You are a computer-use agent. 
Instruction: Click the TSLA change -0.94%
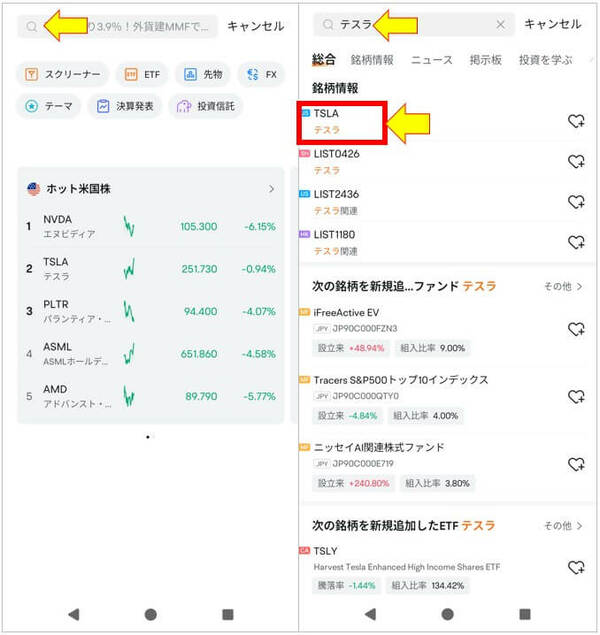point(258,269)
